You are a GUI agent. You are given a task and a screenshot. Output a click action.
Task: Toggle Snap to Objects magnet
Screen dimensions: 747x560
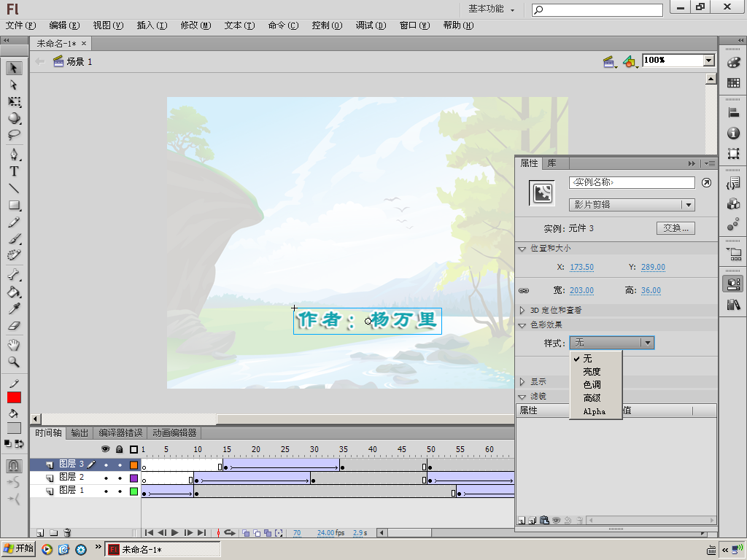[x=14, y=465]
